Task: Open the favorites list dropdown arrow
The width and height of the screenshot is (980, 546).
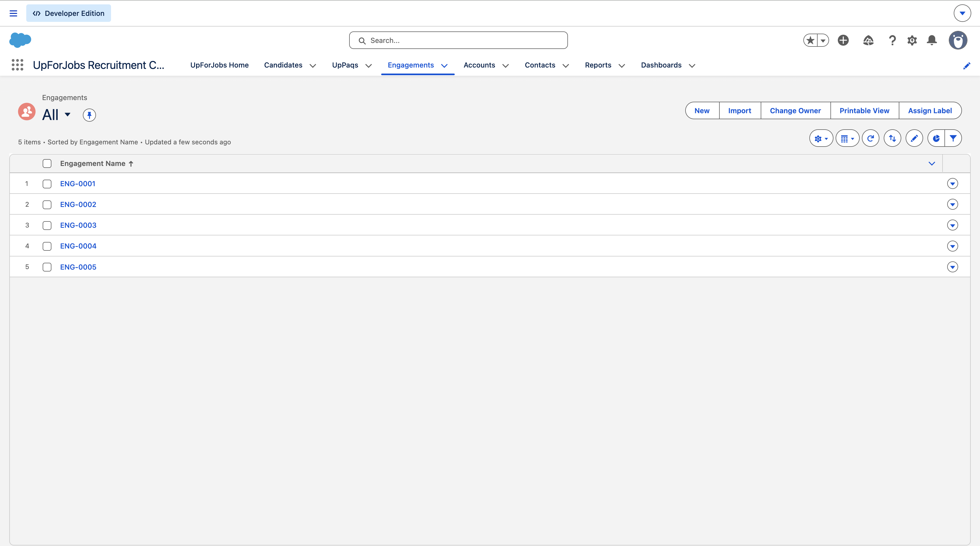Action: tap(823, 40)
